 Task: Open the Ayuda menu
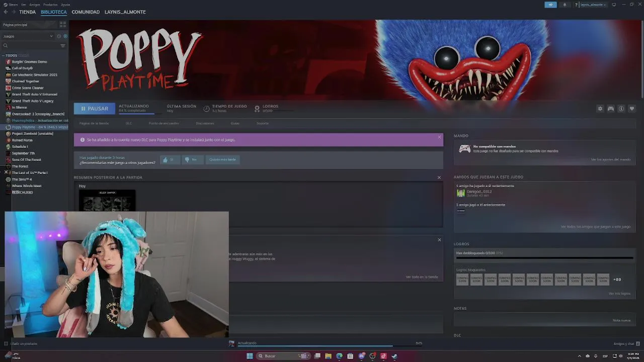pos(65,5)
